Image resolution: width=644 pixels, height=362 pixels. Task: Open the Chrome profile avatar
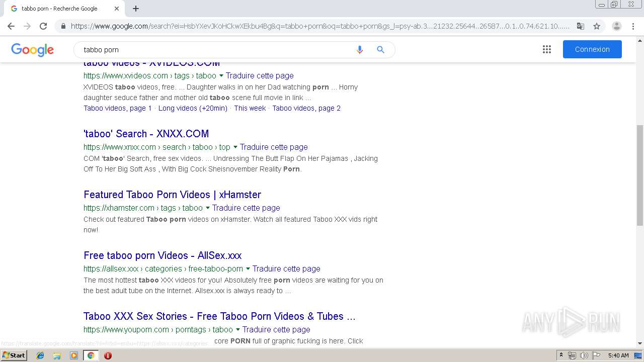pos(617,26)
